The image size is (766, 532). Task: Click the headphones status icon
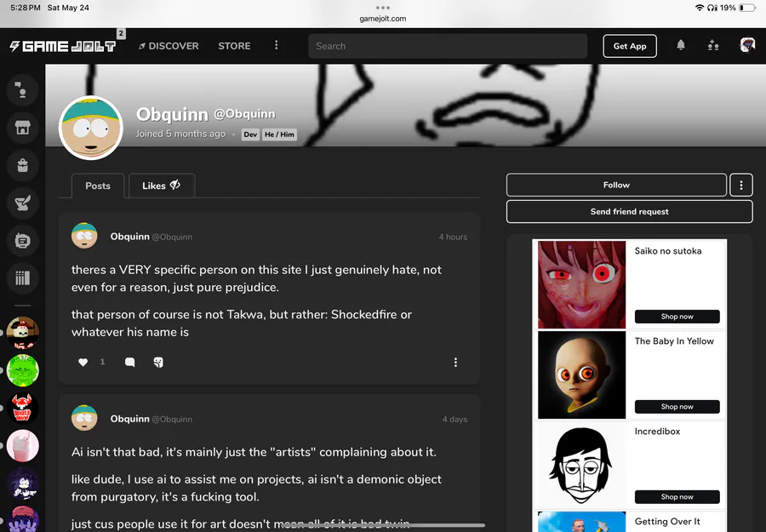coord(712,8)
